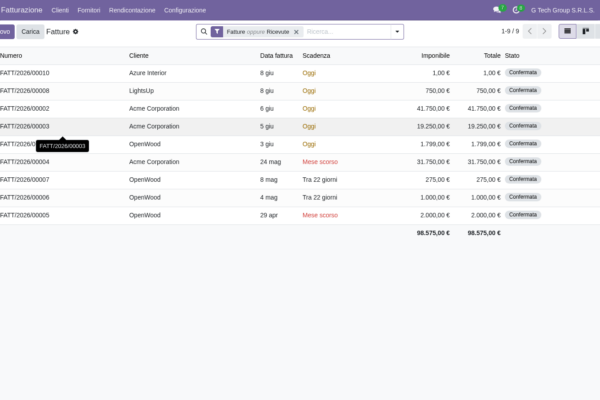Open invoice FATT/2026/00010

[x=24, y=73]
